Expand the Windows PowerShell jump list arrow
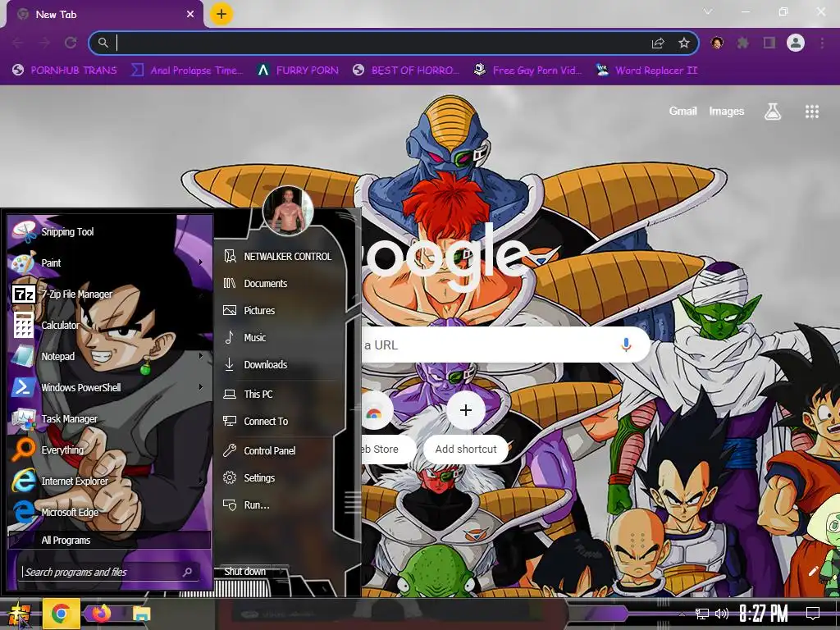Viewport: 840px width, 630px height. [x=201, y=387]
